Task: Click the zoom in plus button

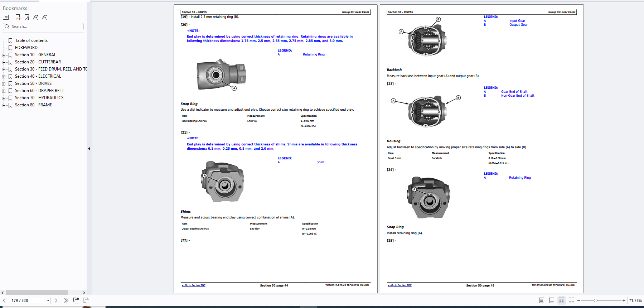Action: (x=624, y=300)
